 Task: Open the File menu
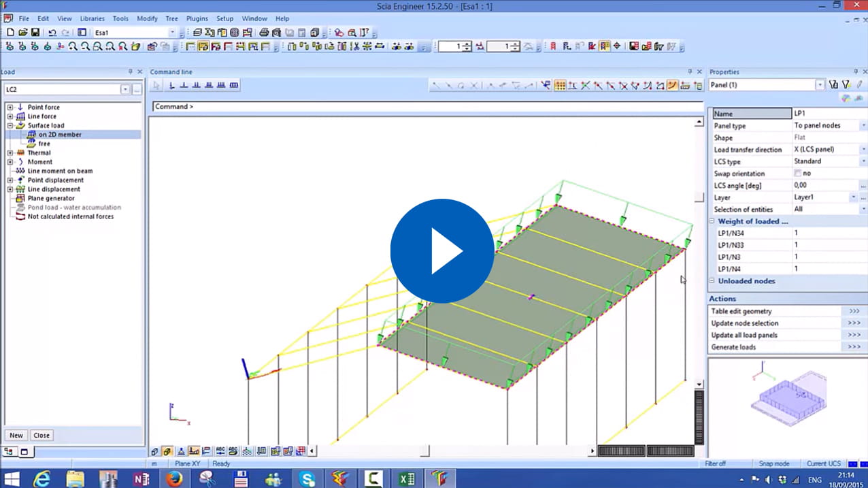coord(24,18)
